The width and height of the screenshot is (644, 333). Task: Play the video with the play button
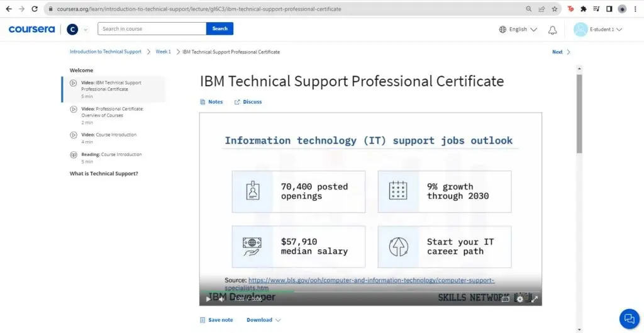[x=208, y=299]
